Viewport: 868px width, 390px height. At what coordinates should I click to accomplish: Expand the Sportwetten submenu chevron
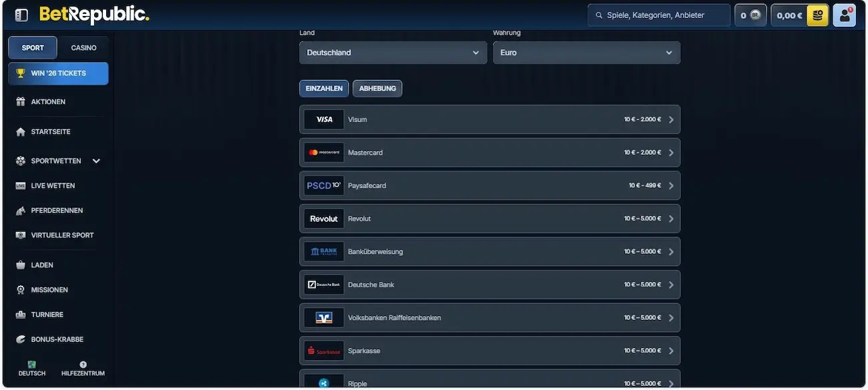pyautogui.click(x=96, y=161)
